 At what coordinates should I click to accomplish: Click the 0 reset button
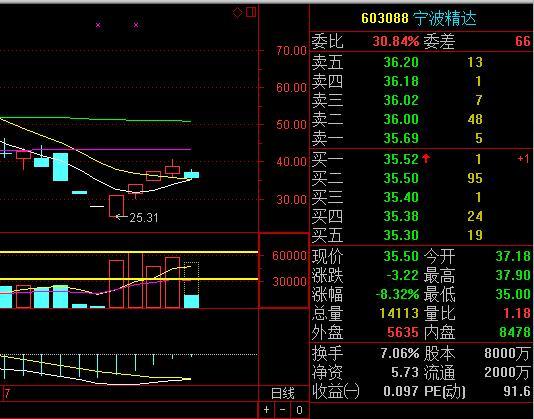pyautogui.click(x=299, y=410)
